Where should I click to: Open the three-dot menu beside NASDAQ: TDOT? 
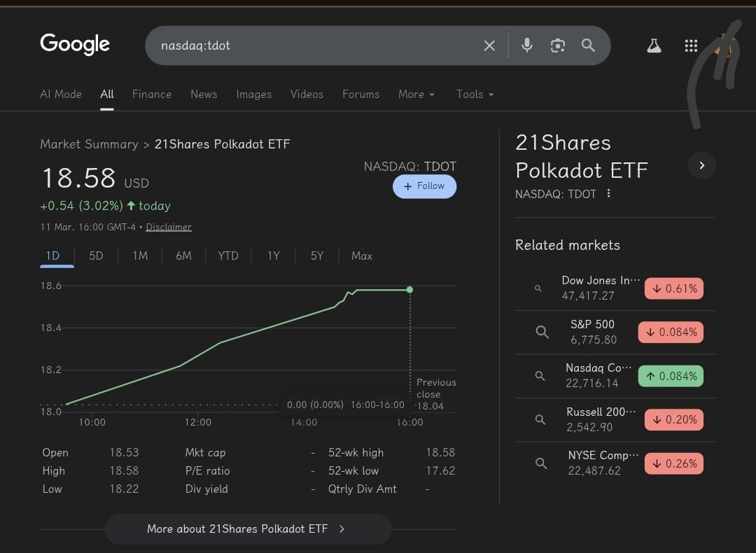[608, 194]
